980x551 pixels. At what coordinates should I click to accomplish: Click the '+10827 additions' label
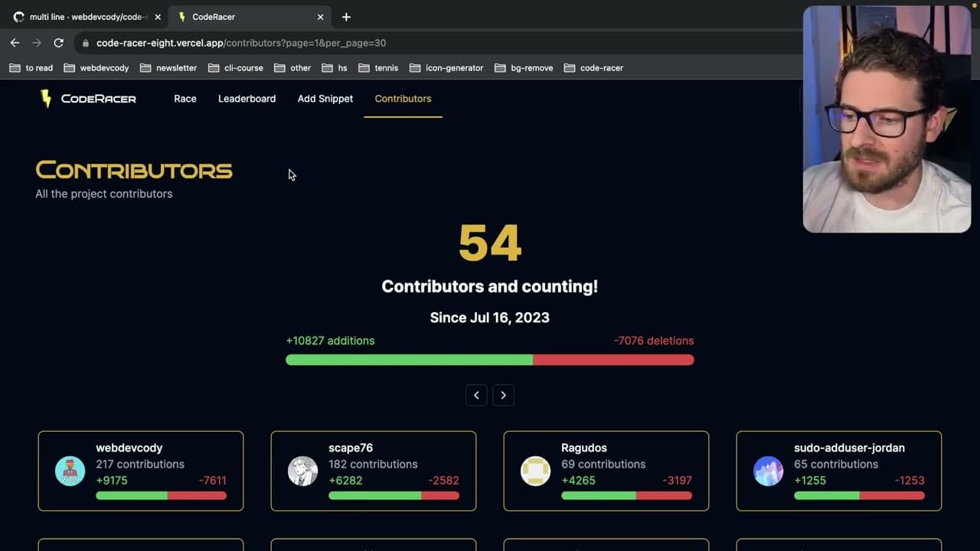click(330, 341)
